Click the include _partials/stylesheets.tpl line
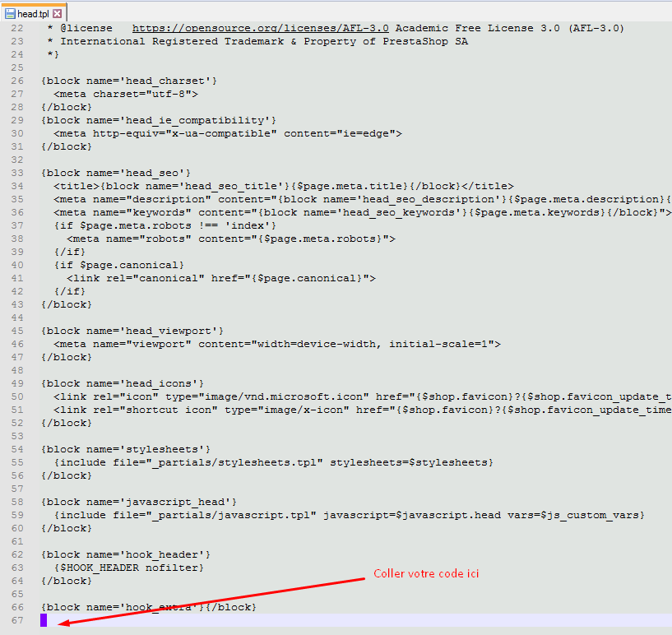Screen dimensions: 672x635 pos(274,463)
